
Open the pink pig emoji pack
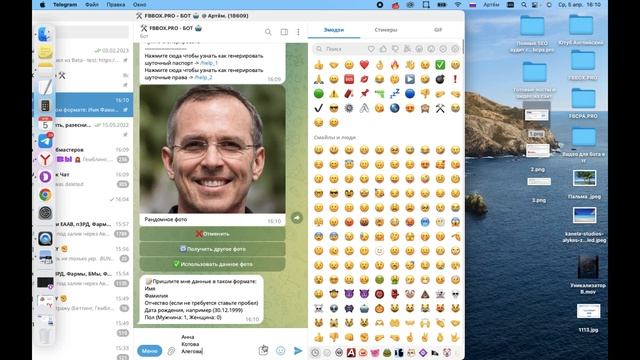coord(375,352)
